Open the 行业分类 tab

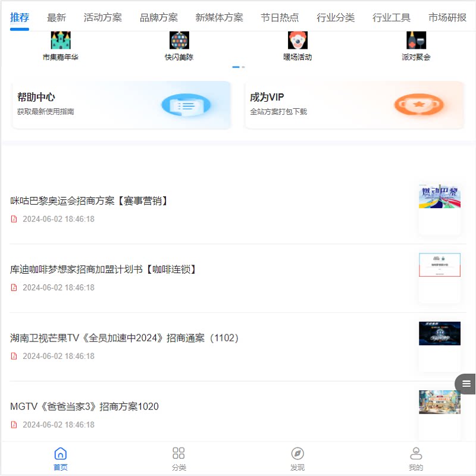[x=336, y=18]
